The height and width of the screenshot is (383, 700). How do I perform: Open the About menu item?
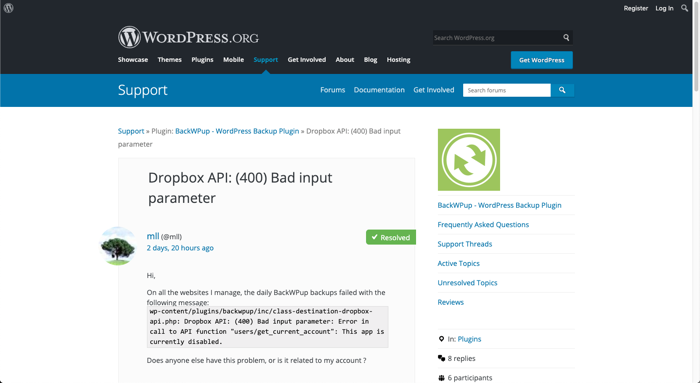coord(345,59)
